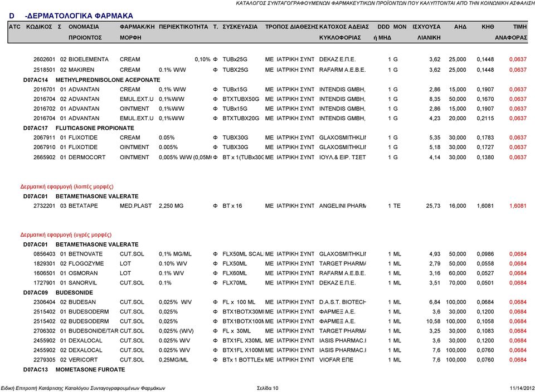Image resolution: width=535 pixels, height=392 pixels.
Task: Select the product name VERICORT
Action: 83,360
